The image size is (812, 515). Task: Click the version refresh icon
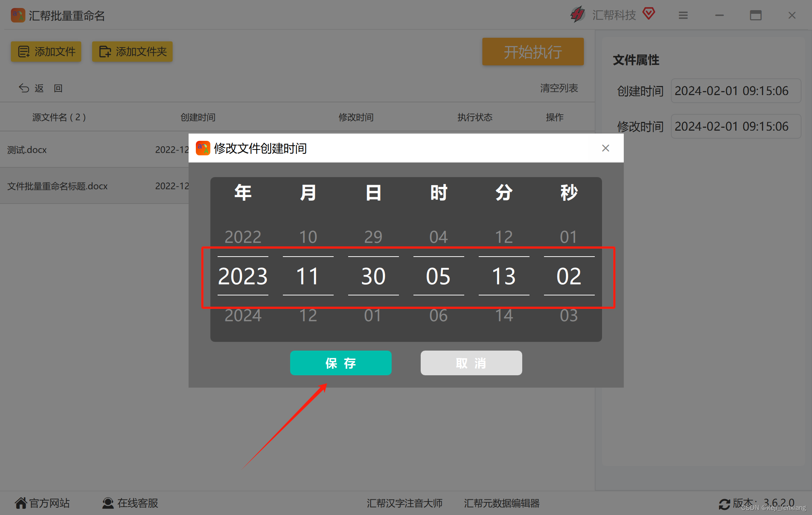pyautogui.click(x=724, y=504)
